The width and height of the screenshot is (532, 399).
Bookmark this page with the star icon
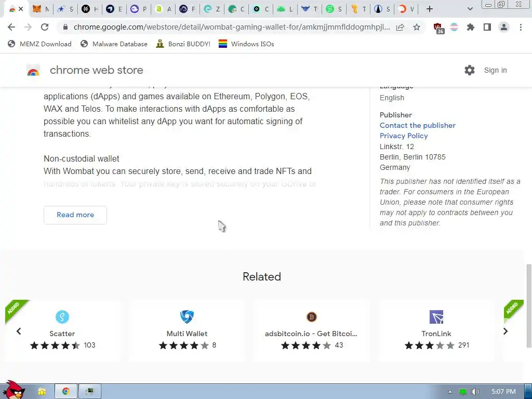coord(417,27)
